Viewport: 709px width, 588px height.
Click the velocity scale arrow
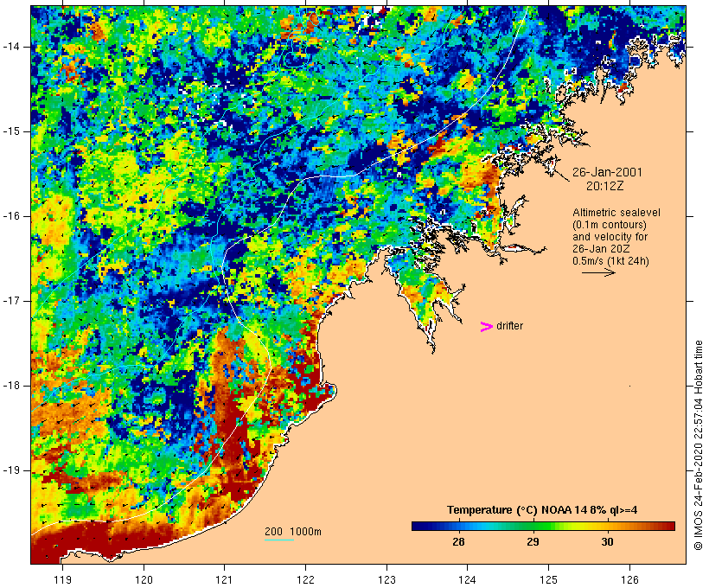tap(598, 272)
